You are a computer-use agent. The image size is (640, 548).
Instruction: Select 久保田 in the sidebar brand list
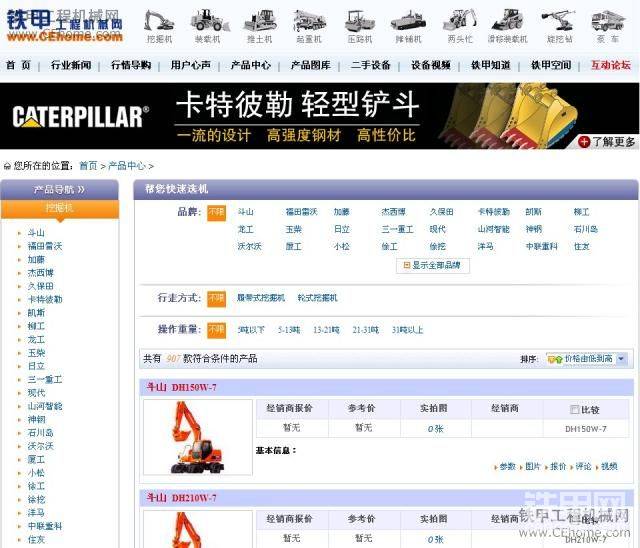pos(40,286)
